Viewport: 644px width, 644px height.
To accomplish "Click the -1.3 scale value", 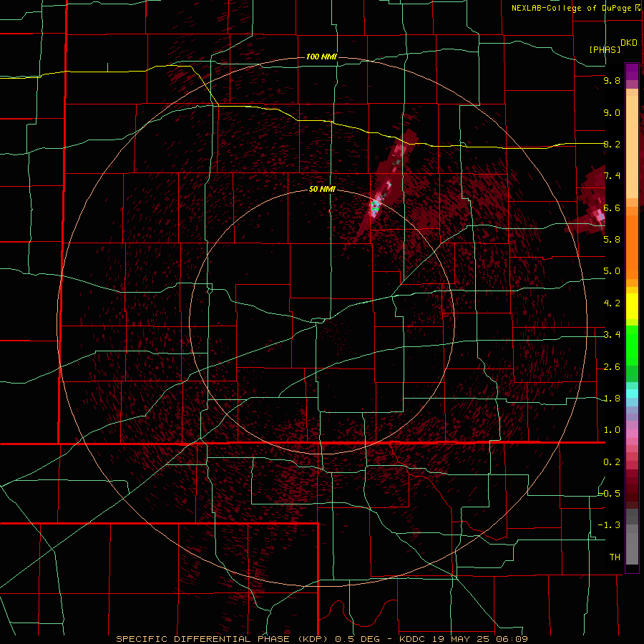I will click(610, 525).
